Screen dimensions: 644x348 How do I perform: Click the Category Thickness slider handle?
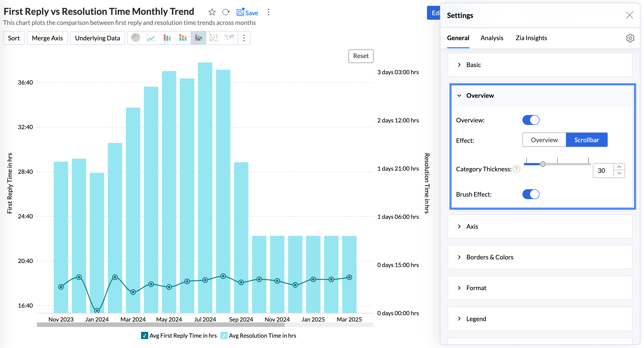[x=543, y=164]
